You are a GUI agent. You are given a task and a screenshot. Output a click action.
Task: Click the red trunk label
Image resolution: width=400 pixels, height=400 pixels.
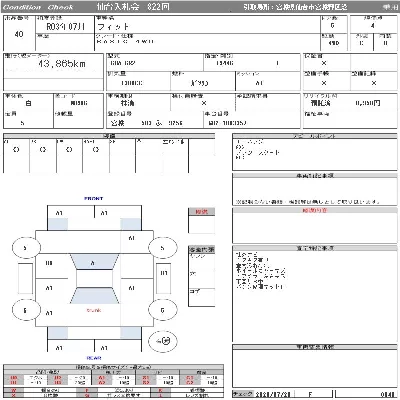tap(94, 310)
